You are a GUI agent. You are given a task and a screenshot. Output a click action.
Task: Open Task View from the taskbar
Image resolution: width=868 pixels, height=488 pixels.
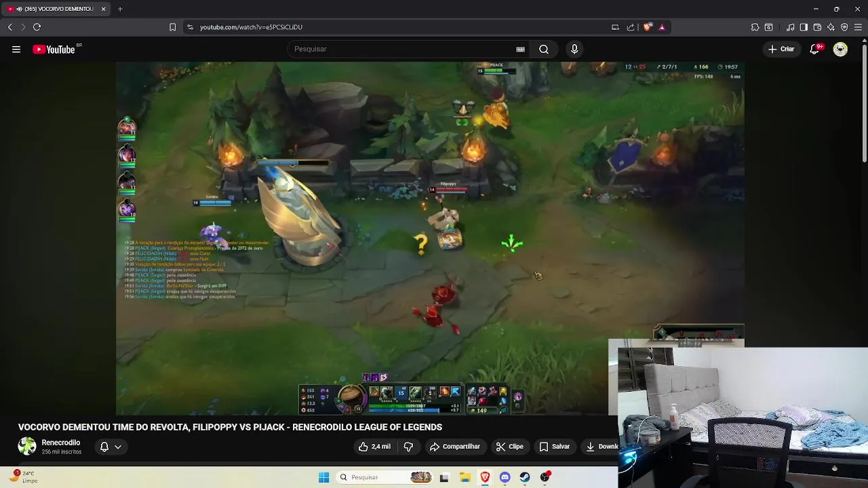tap(444, 477)
